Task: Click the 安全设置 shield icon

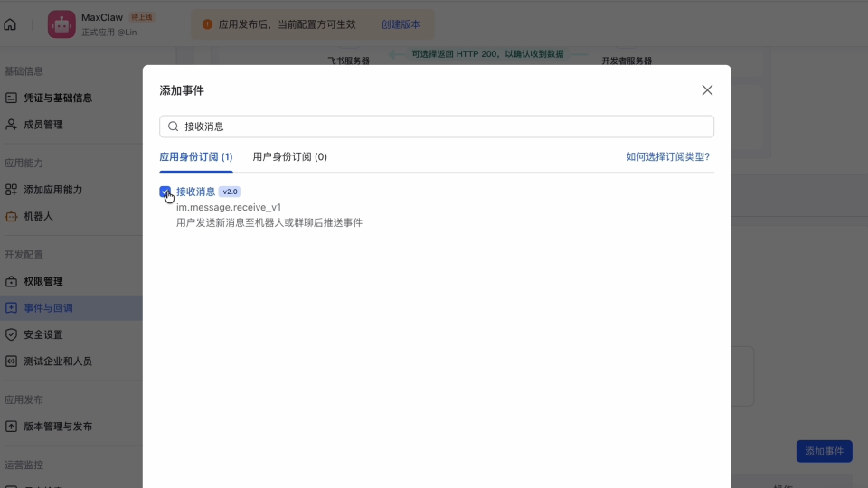Action: [x=11, y=334]
